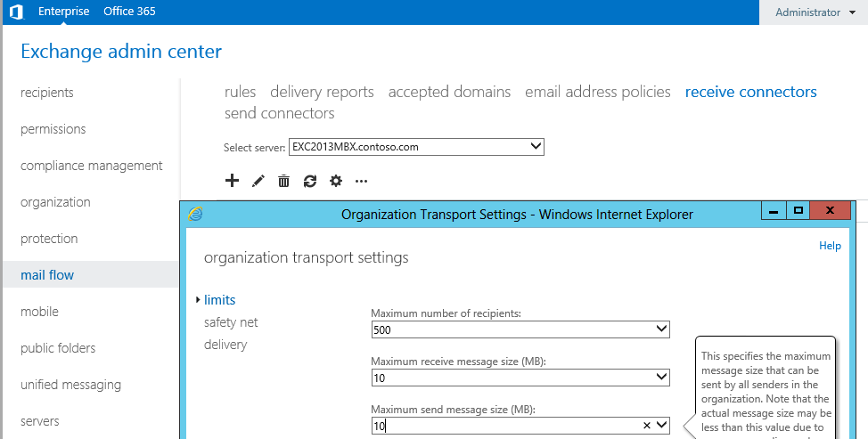
Task: Click the Help link in dialog
Action: click(x=830, y=246)
